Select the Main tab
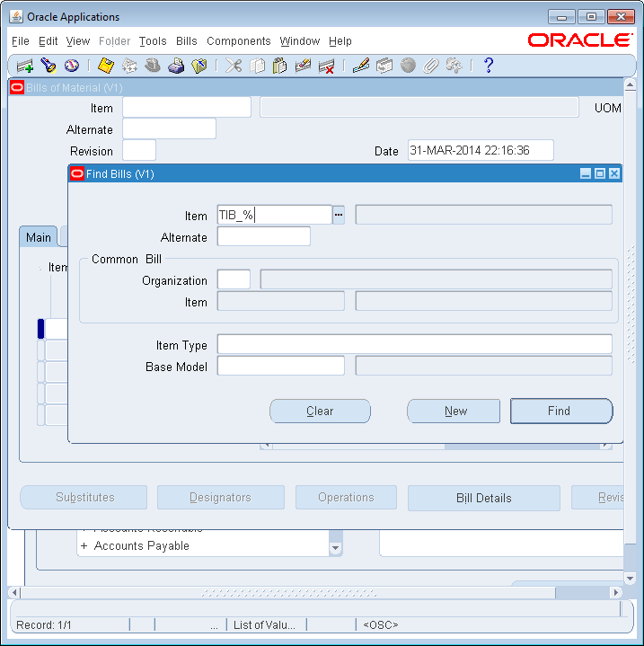Viewport: 644px width, 646px height. 39,237
